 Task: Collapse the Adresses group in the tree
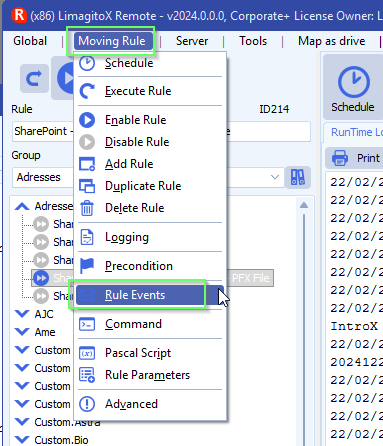[22, 206]
